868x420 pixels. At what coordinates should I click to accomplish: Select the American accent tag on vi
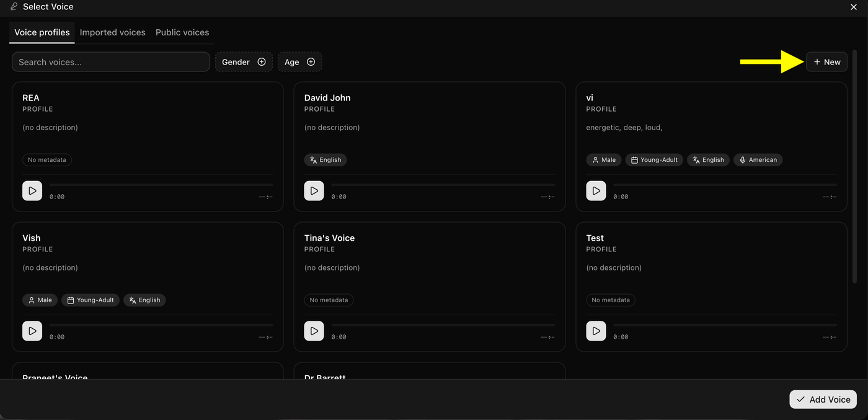(x=758, y=160)
